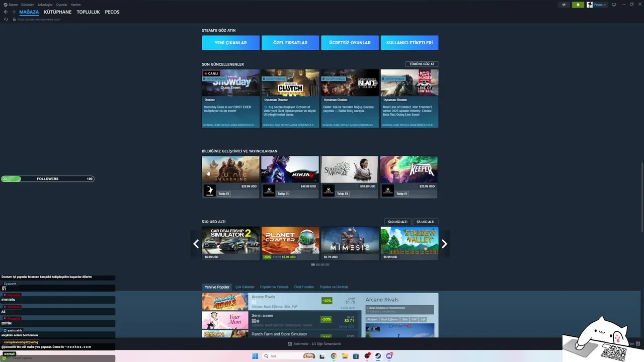This screenshot has height=362, width=644.
Task: Open Conqueror's Blade update card
Action: pyautogui.click(x=350, y=98)
